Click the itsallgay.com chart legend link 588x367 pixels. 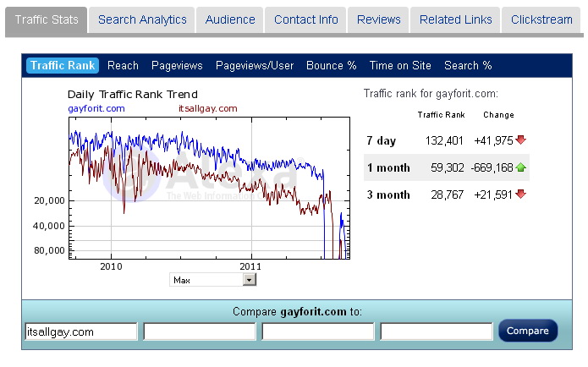click(x=208, y=109)
